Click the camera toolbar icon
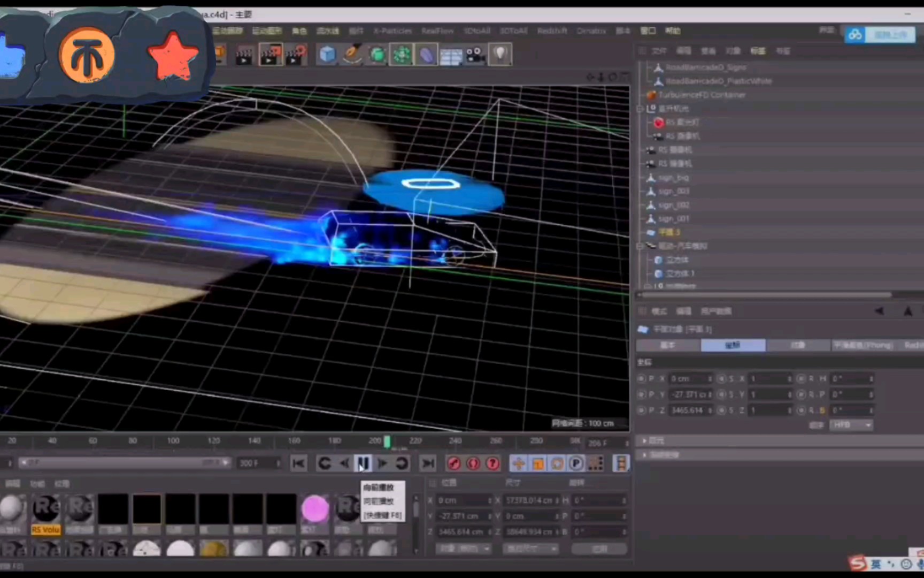 coord(475,54)
